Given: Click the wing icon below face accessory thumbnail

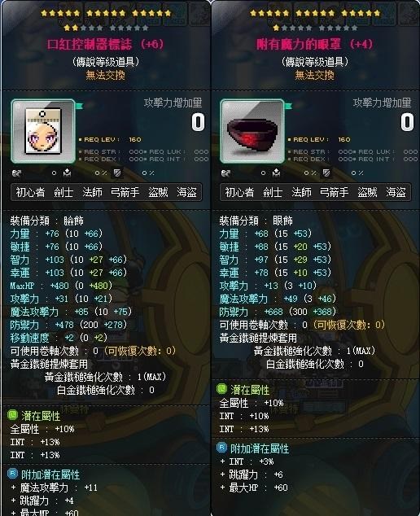Looking at the screenshot, I should coord(17,173).
